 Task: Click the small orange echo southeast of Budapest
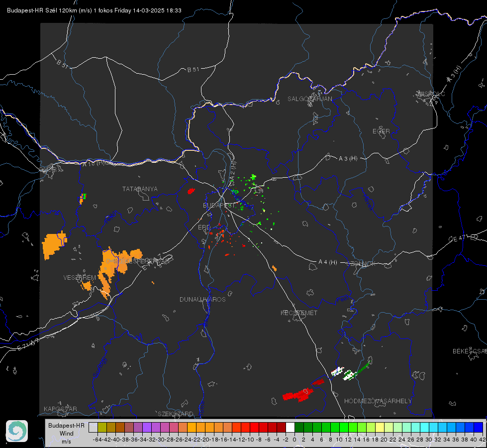pos(274,268)
